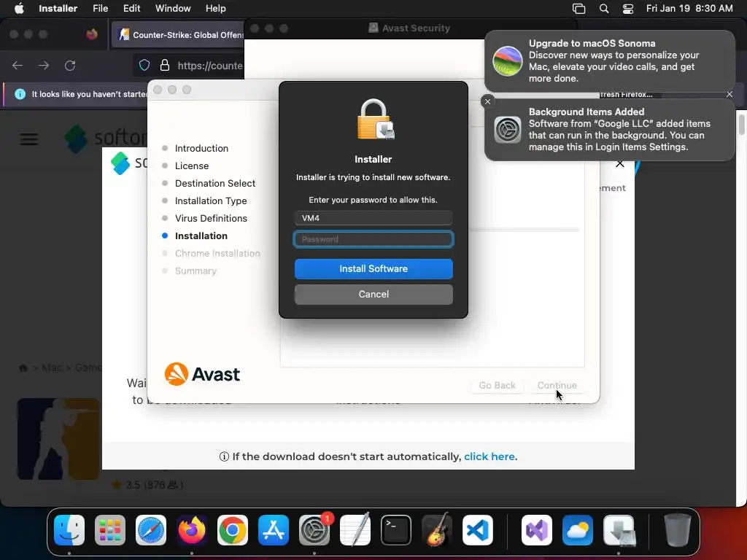Close the Softonic download popup with X
747x560 pixels.
tap(620, 164)
